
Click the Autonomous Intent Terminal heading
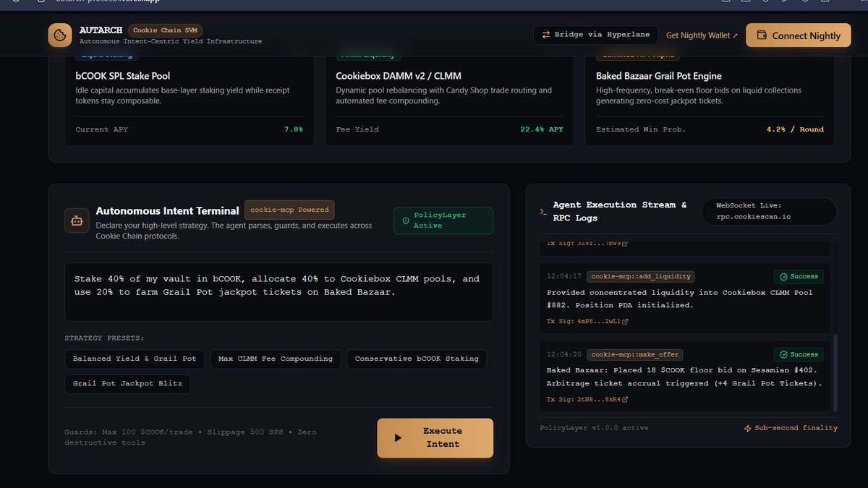click(167, 210)
